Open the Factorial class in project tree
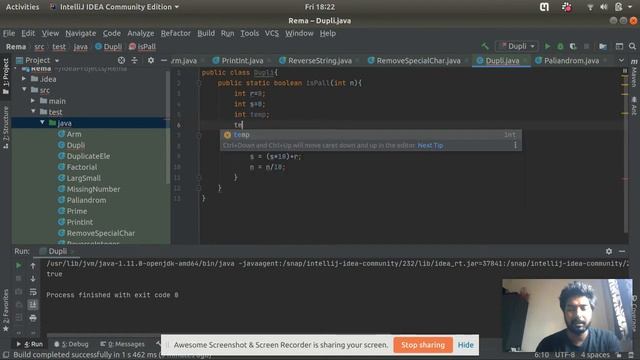The height and width of the screenshot is (360, 640). 82,167
